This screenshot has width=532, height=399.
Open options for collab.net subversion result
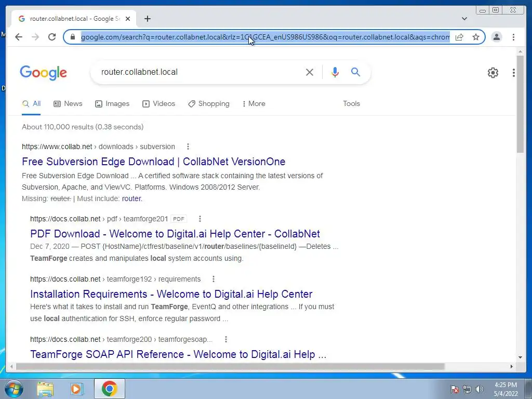(x=188, y=147)
